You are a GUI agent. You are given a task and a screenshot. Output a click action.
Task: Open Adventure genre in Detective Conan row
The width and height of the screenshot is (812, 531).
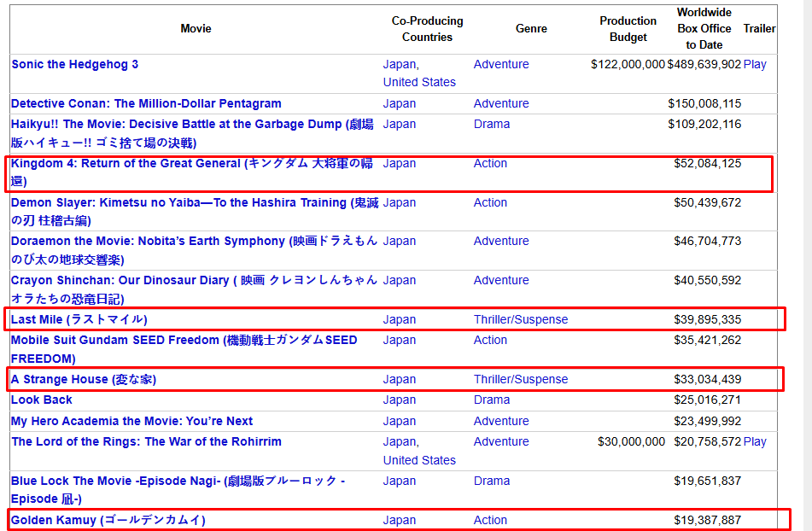click(501, 103)
